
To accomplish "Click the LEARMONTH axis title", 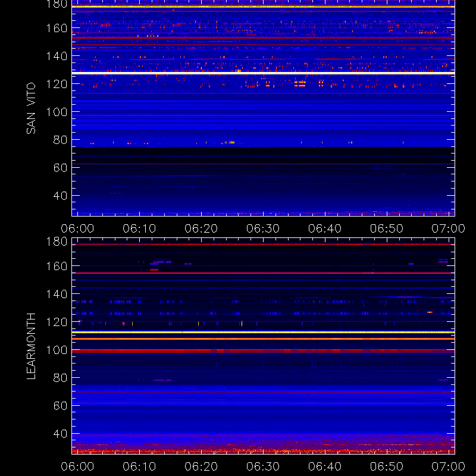I will point(31,346).
